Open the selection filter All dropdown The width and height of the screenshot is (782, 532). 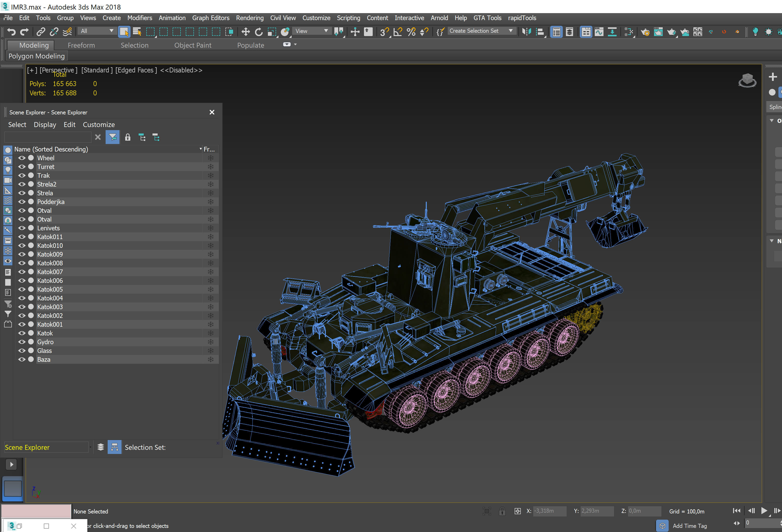[x=97, y=31]
